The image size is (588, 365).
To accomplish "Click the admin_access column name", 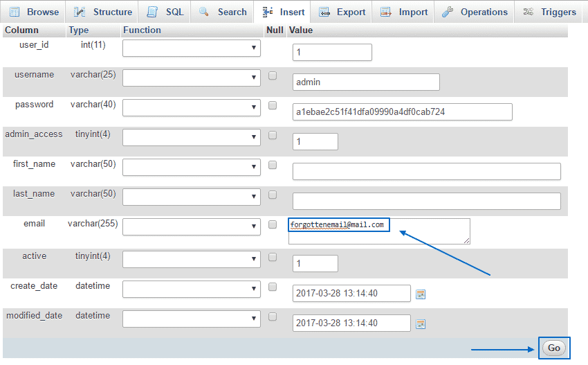I will (x=34, y=134).
